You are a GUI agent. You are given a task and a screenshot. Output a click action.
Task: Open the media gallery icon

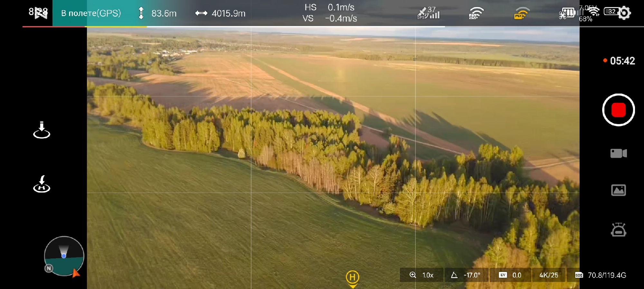tap(618, 190)
